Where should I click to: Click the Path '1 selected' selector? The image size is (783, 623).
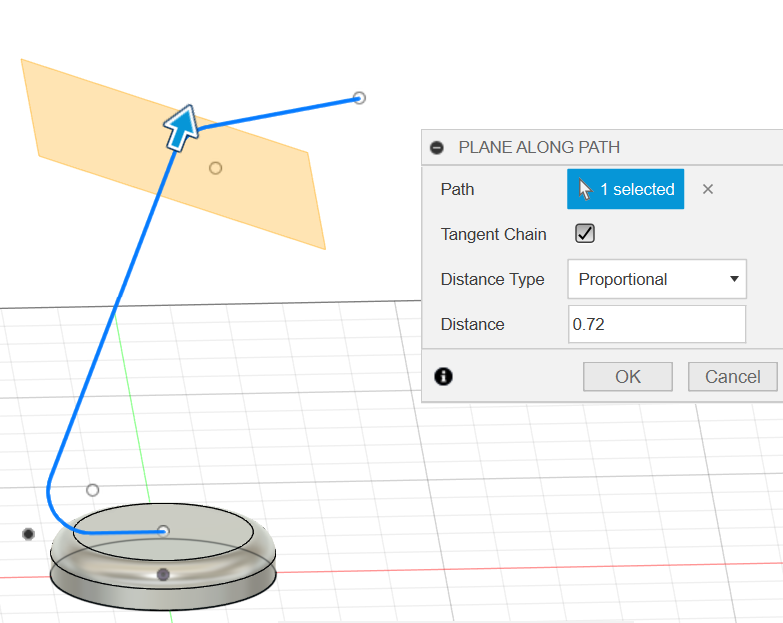click(625, 189)
